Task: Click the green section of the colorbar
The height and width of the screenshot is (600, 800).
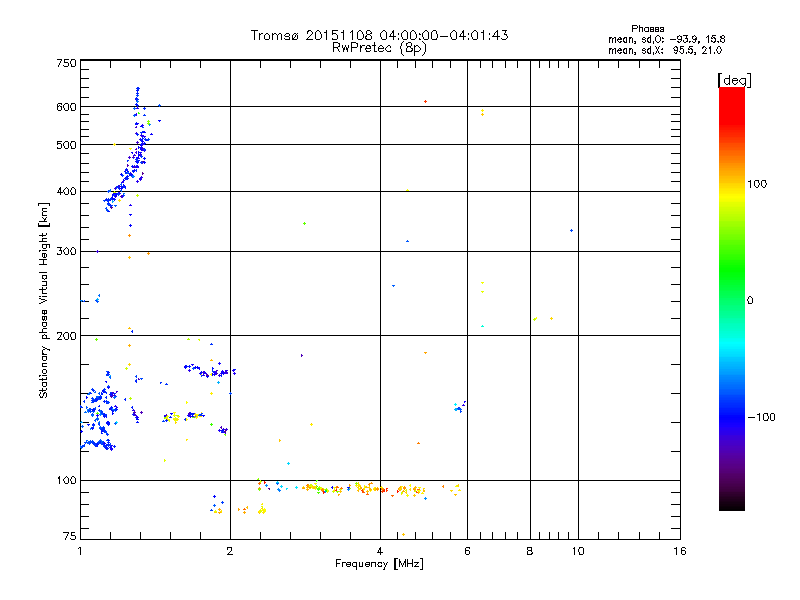Action: (x=732, y=270)
